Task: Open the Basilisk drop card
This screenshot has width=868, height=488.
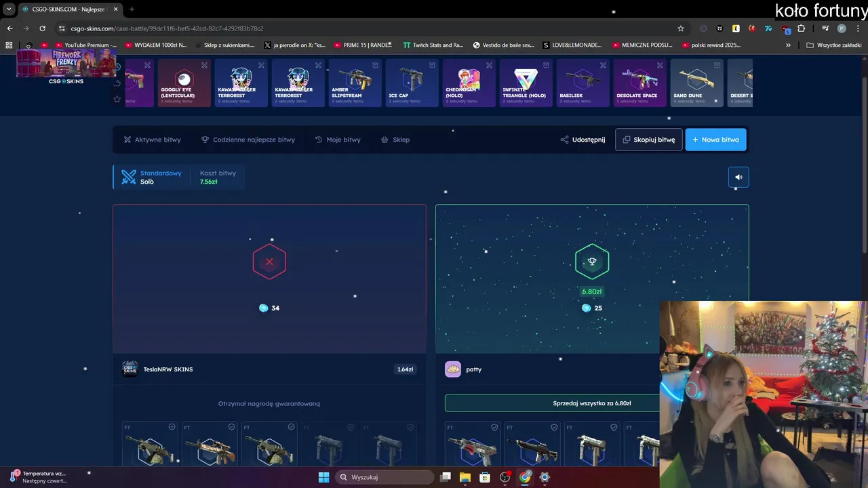Action: pyautogui.click(x=583, y=83)
